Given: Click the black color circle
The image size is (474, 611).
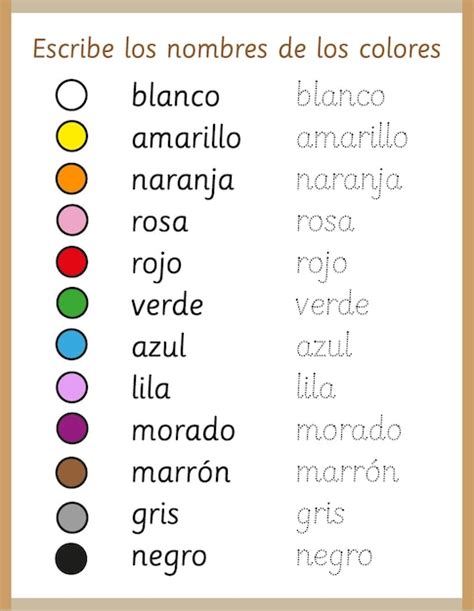Looking at the screenshot, I should (x=71, y=558).
